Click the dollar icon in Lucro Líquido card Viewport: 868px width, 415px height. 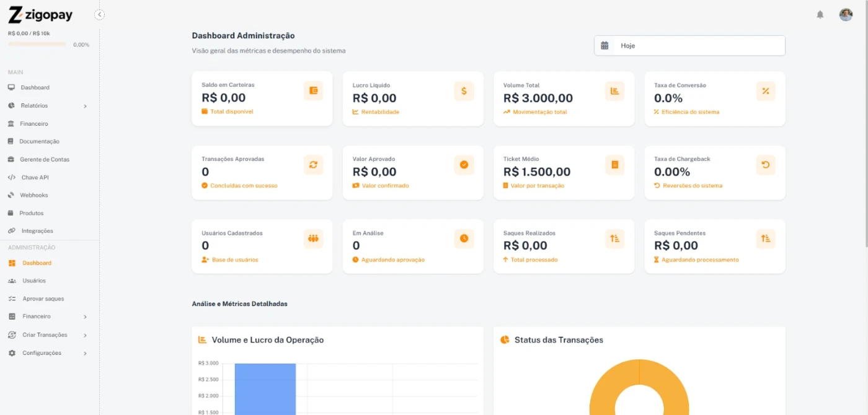[464, 91]
